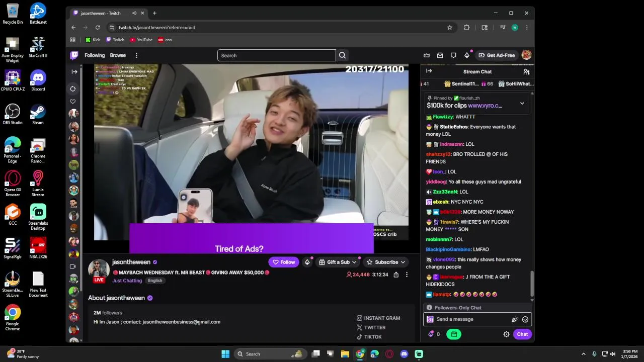
Task: Click the browser address bar
Action: click(277, 28)
